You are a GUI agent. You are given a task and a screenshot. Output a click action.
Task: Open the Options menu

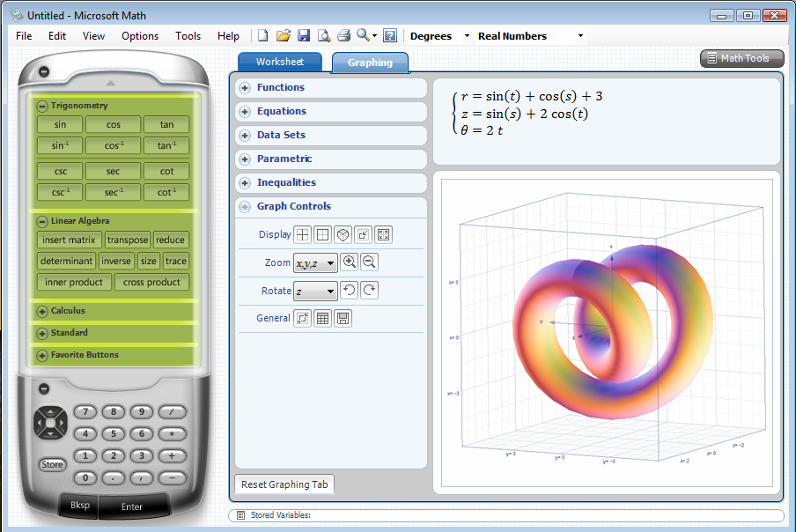point(140,36)
